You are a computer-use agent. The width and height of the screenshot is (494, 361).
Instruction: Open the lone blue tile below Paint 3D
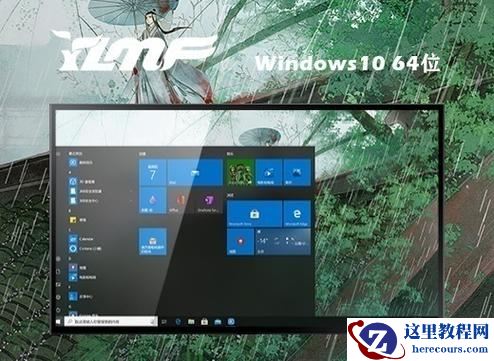[x=153, y=241]
